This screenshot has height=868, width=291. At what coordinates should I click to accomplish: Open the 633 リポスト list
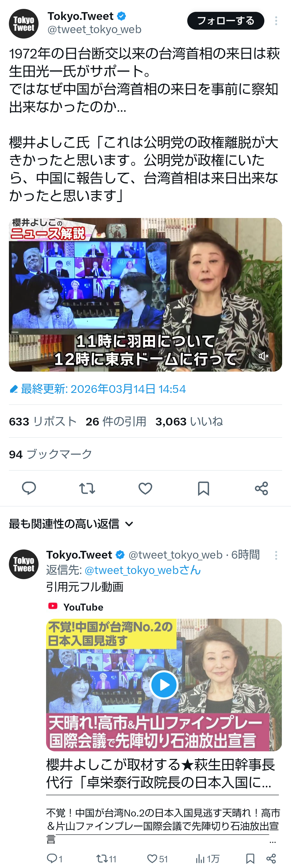pyautogui.click(x=43, y=421)
